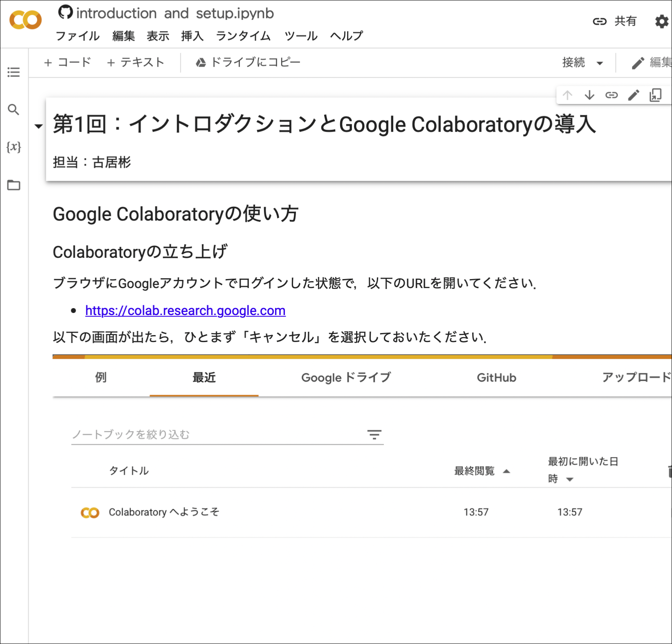The width and height of the screenshot is (672, 644).
Task: Open 最初に開いた日時 sort dropdown
Action: [570, 479]
